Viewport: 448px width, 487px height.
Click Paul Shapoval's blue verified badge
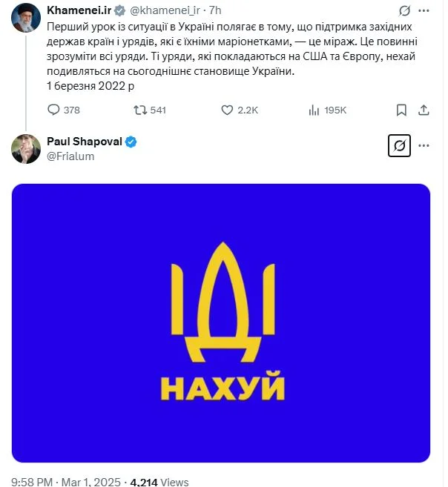[131, 142]
